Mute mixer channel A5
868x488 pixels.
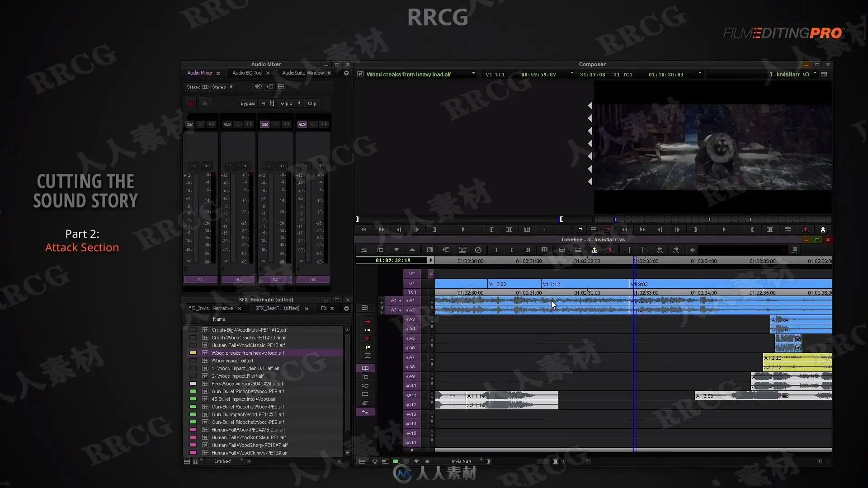pos(207,166)
